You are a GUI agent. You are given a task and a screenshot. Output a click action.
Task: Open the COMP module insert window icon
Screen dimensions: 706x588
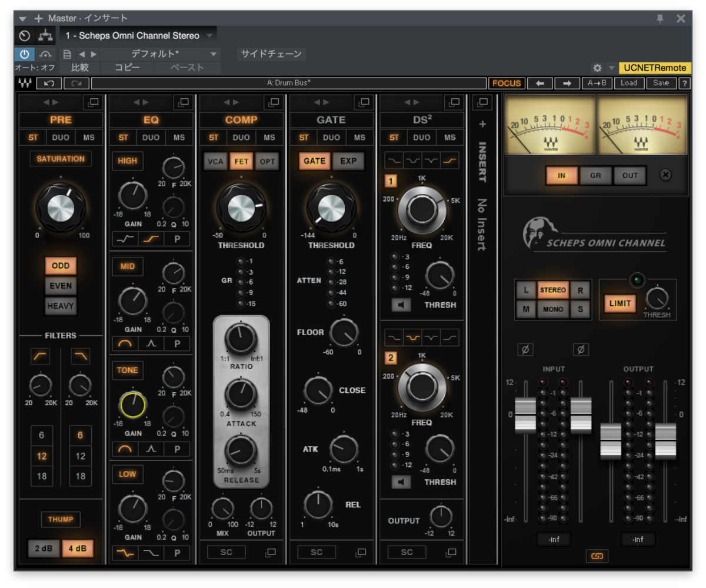[x=270, y=552]
